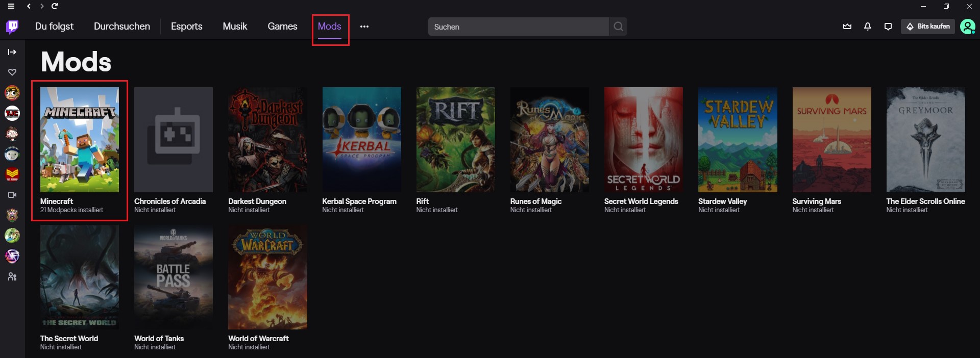Reload the page with the refresh icon
The height and width of the screenshot is (358, 980).
coord(55,6)
